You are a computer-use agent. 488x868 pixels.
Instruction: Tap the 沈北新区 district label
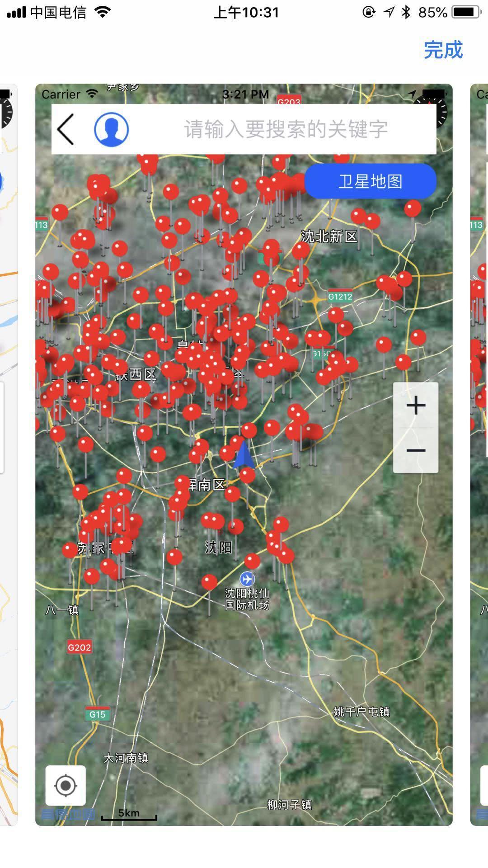[329, 236]
